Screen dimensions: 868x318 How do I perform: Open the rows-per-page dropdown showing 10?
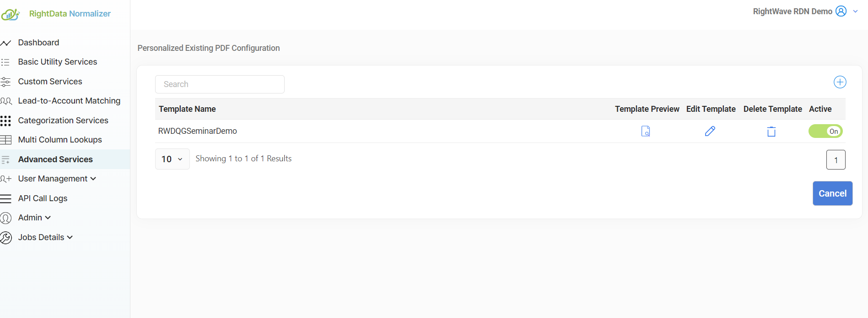coord(173,159)
